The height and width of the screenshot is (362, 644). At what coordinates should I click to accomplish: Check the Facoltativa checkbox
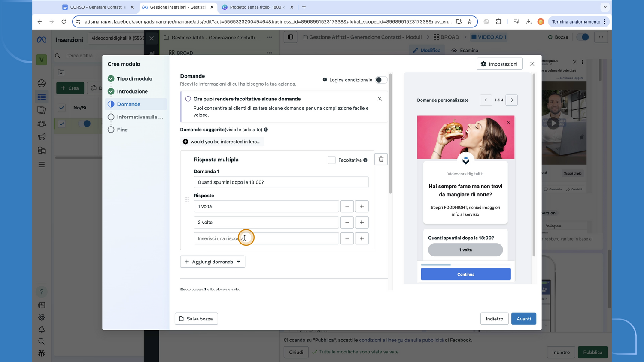331,160
